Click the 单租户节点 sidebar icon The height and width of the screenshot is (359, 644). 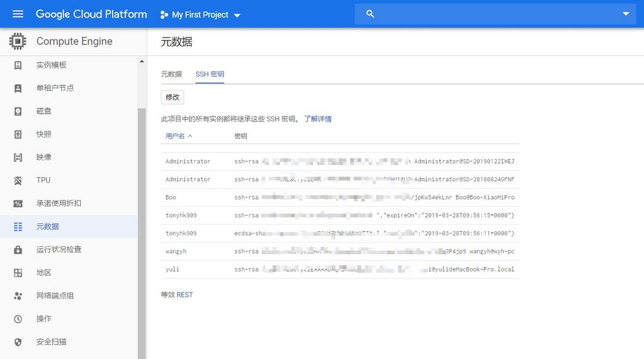[18, 88]
